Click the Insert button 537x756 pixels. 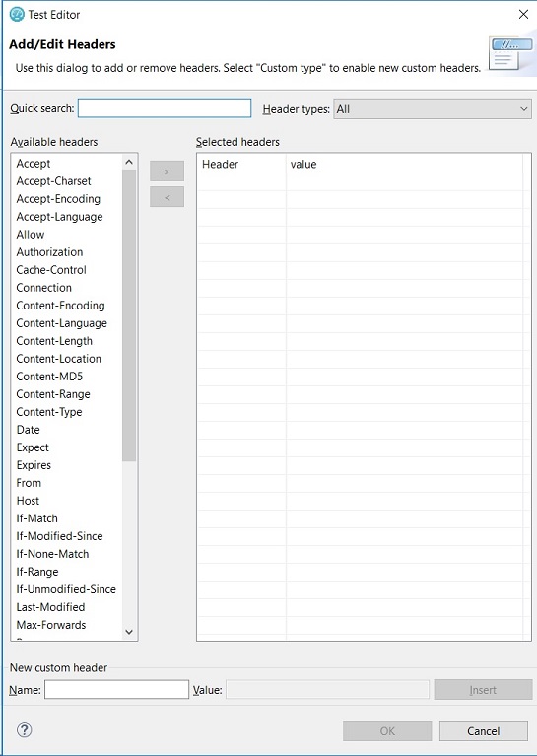click(483, 690)
